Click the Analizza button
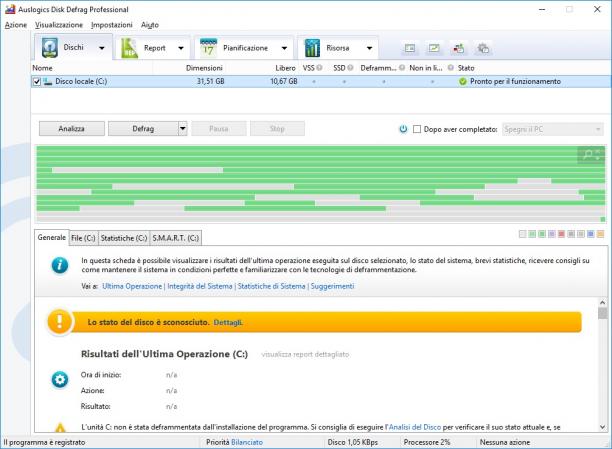 click(71, 128)
